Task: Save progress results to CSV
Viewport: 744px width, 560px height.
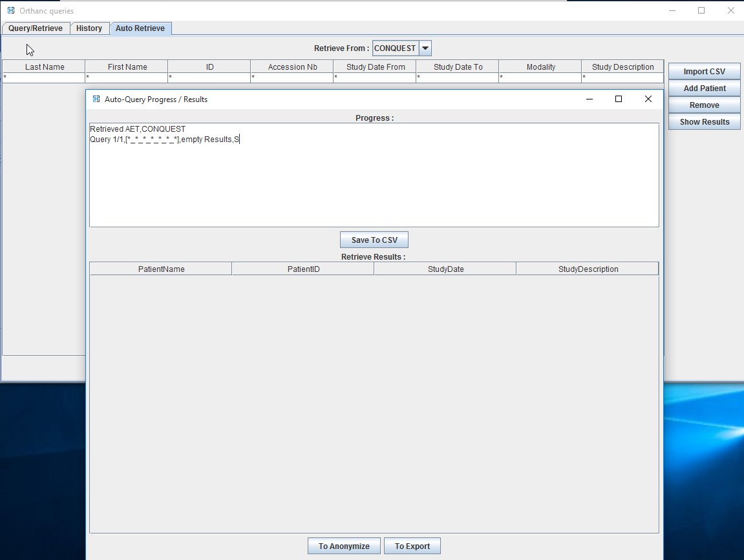Action: [x=374, y=239]
